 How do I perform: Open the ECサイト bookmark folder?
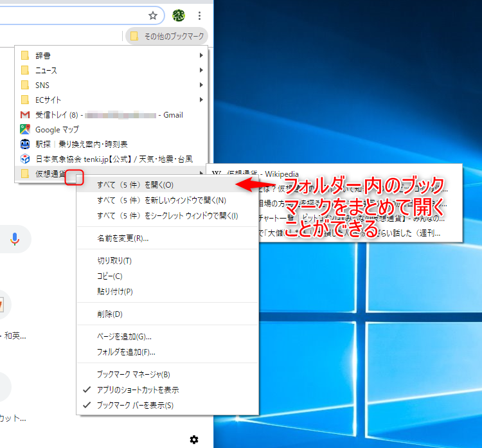point(111,100)
